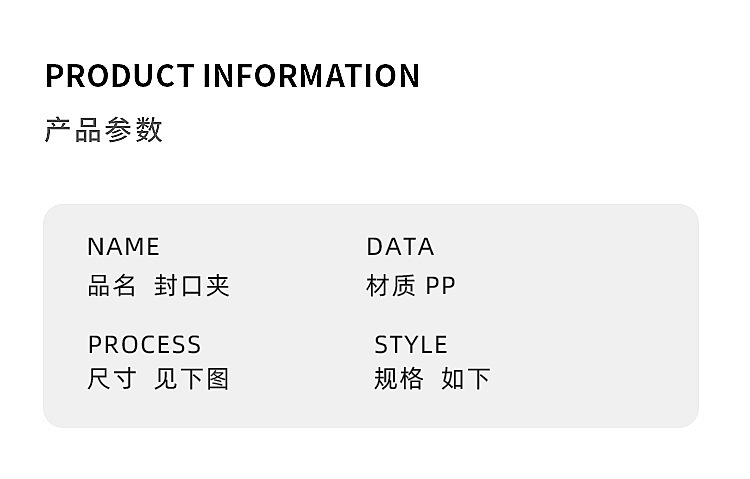
Task: Click the 品名 text
Action: pos(112,286)
